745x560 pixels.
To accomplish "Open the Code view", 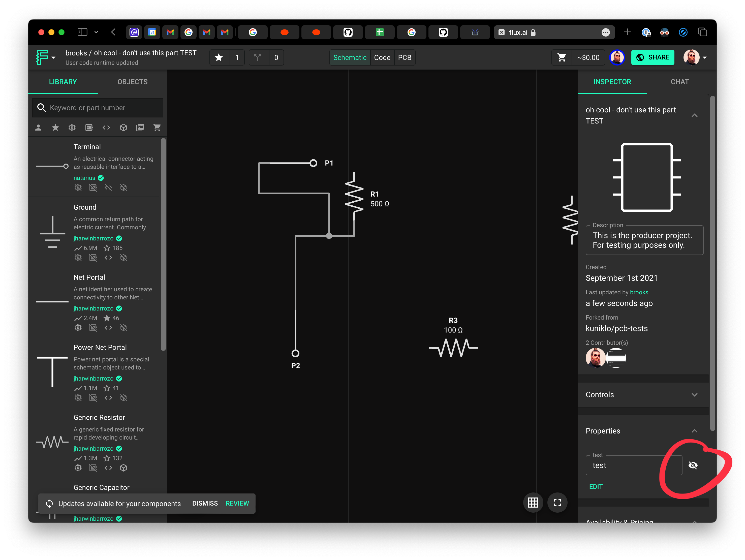I will tap(382, 57).
